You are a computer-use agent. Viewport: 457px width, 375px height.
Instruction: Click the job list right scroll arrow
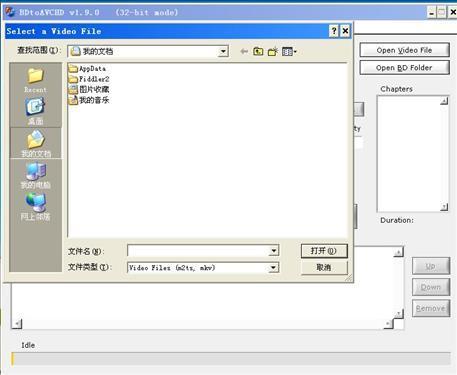pyautogui.click(x=388, y=323)
